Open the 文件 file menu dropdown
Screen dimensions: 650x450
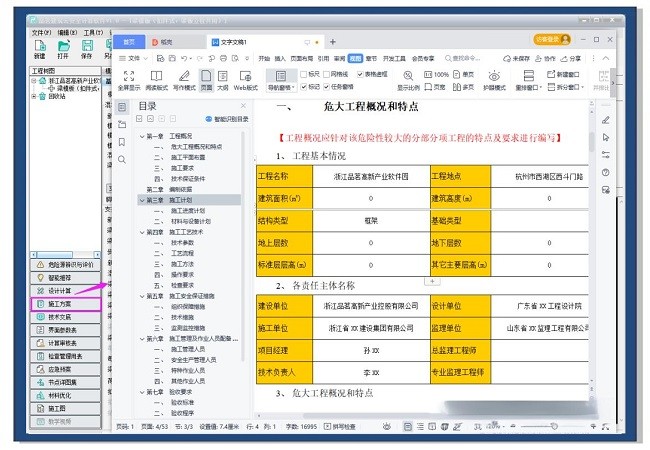pyautogui.click(x=133, y=58)
